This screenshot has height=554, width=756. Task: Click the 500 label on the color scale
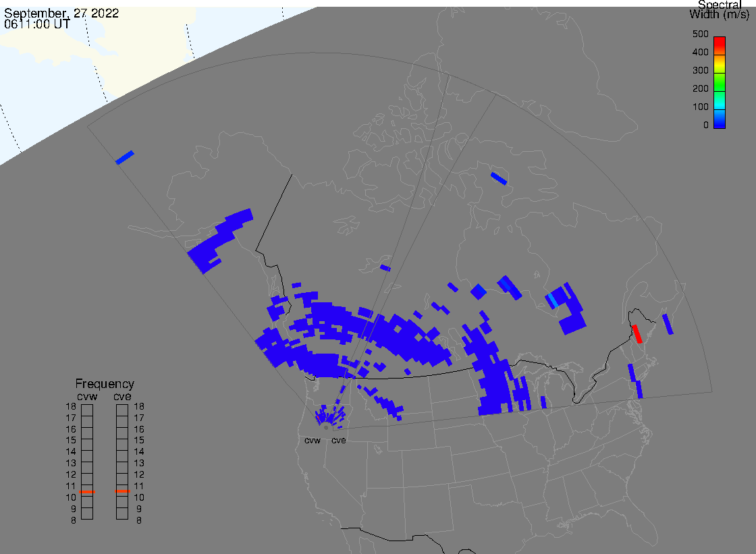701,34
